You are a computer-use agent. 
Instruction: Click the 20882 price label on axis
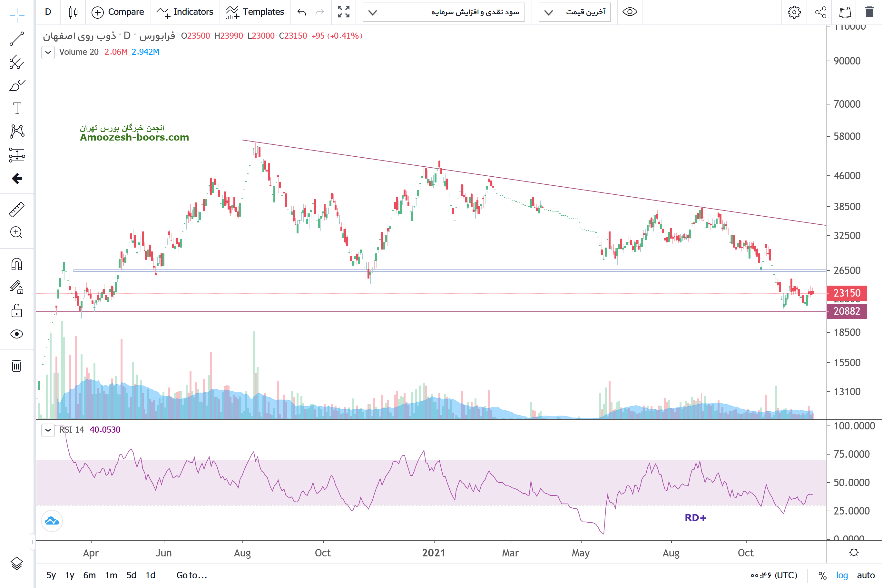(846, 311)
